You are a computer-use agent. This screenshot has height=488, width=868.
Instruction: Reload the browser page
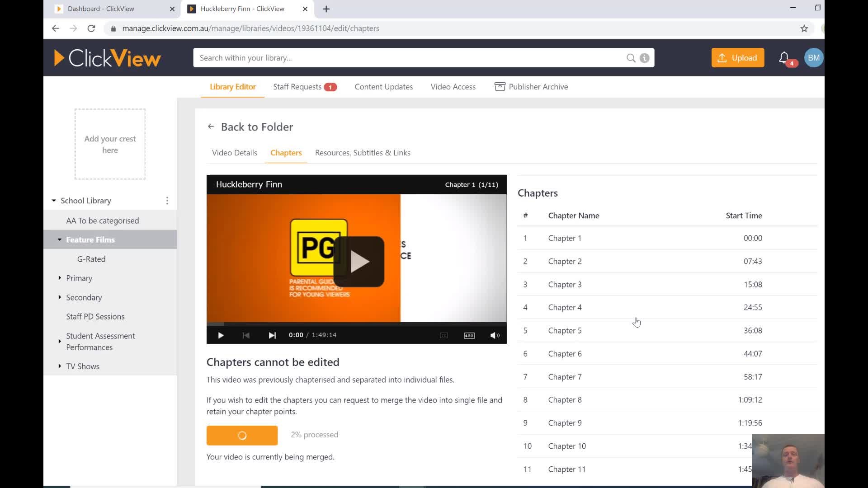click(x=91, y=28)
